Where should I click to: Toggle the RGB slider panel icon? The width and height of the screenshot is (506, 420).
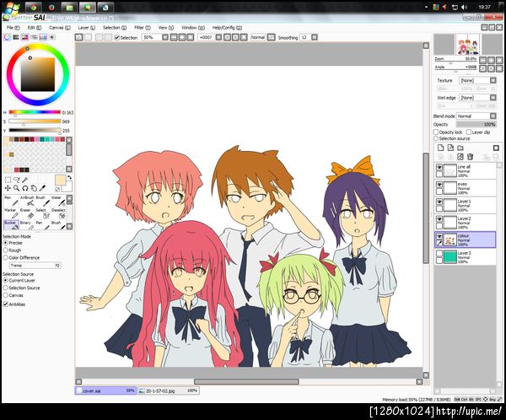point(16,37)
